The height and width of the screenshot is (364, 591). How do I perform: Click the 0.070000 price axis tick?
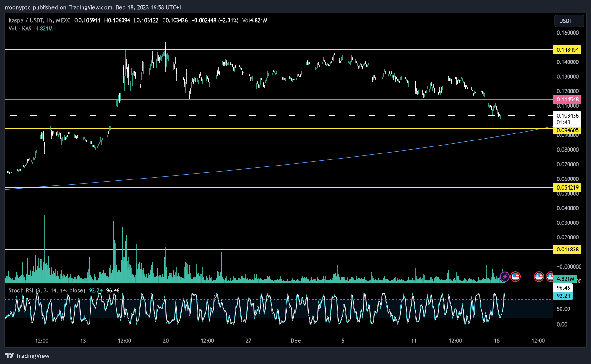[x=568, y=164]
